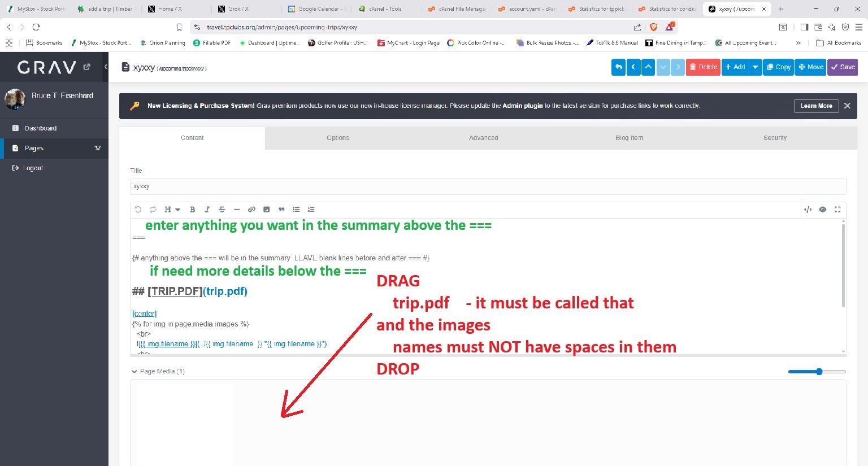The height and width of the screenshot is (466, 868).
Task: Open the Blog Item tab
Action: pyautogui.click(x=629, y=138)
